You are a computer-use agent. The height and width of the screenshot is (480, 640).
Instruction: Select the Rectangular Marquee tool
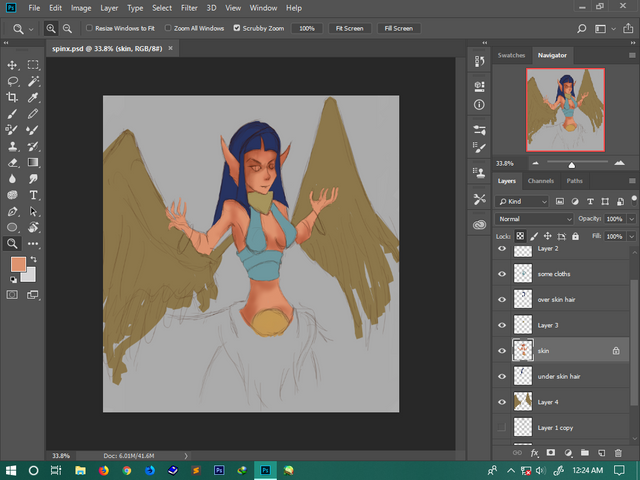33,65
